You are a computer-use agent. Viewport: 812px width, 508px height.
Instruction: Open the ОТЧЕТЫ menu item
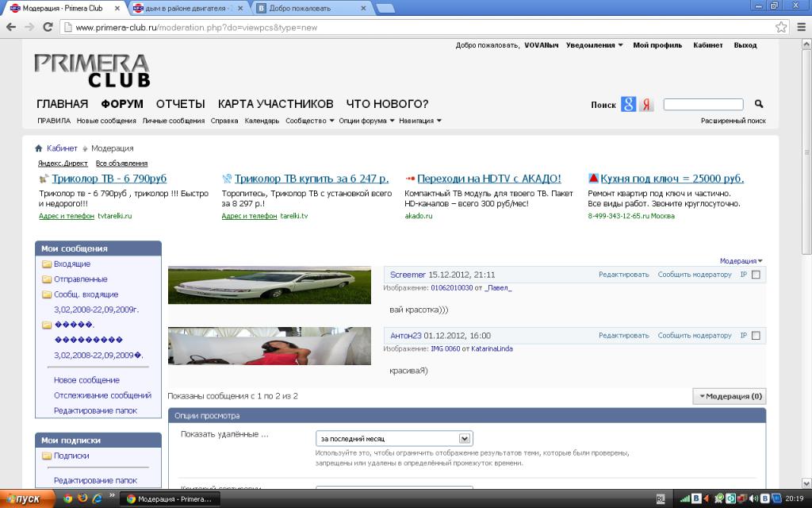pyautogui.click(x=181, y=104)
